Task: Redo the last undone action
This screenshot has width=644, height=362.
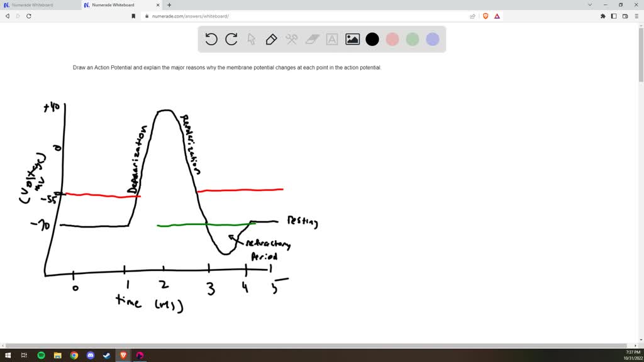Action: click(231, 39)
